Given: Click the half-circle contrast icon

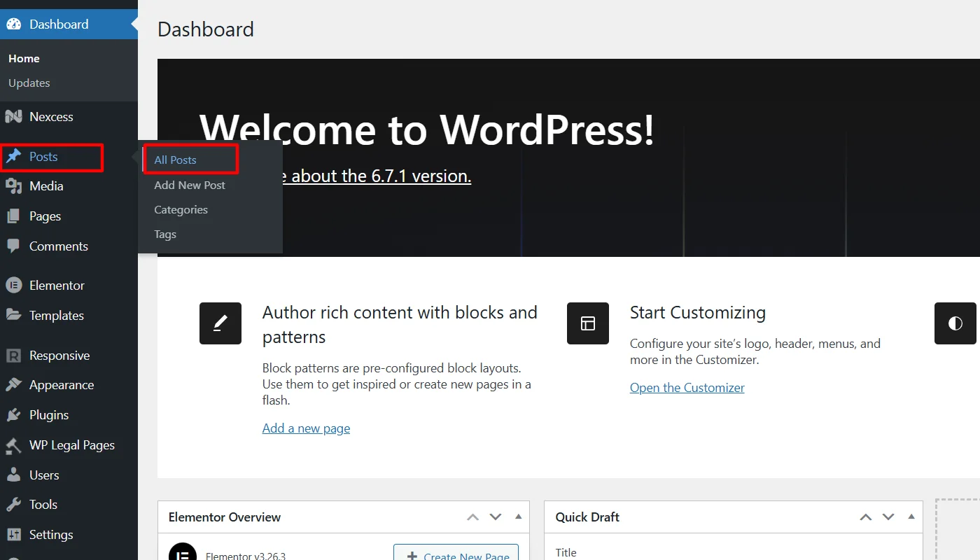Looking at the screenshot, I should coord(955,323).
